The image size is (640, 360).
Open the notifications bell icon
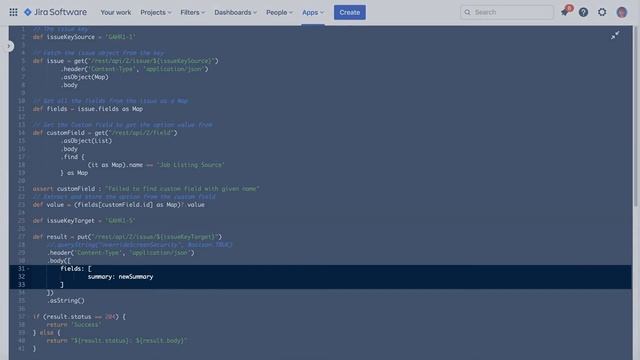tap(565, 12)
